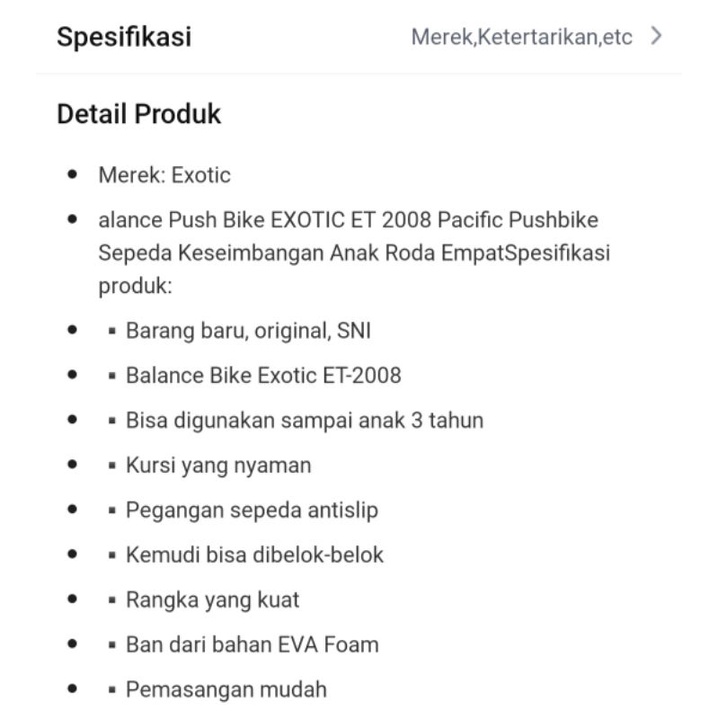The height and width of the screenshot is (719, 719).
Task: Tap the square bullet before Barang baru
Action: [112, 331]
